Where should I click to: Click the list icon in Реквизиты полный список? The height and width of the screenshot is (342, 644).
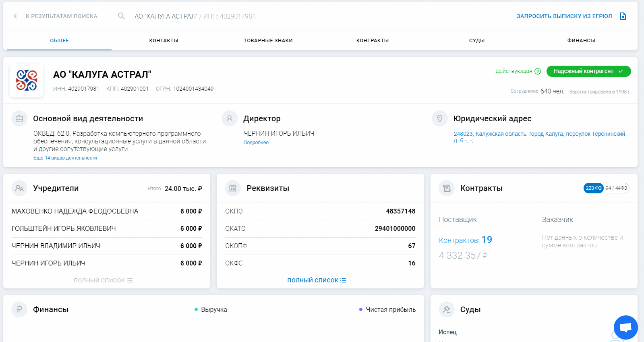coord(343,280)
